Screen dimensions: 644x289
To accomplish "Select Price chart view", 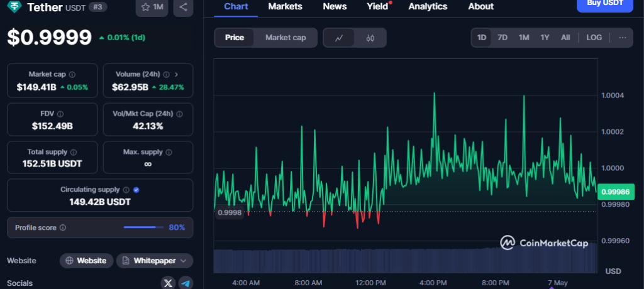I will pyautogui.click(x=235, y=38).
